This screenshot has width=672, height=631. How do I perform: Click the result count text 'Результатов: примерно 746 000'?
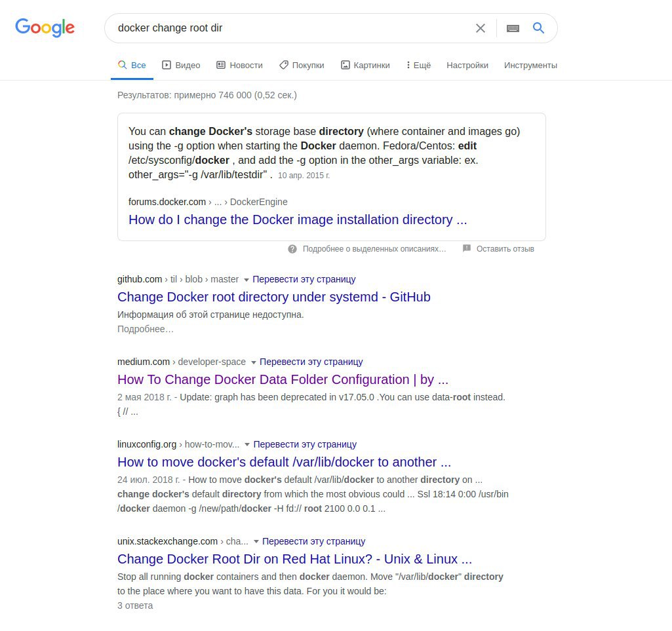(x=207, y=95)
